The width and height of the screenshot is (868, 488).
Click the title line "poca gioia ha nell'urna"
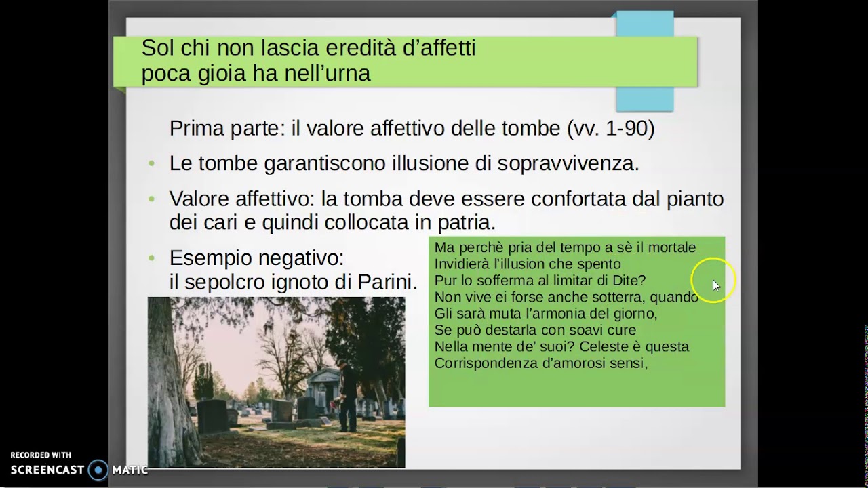(x=256, y=73)
